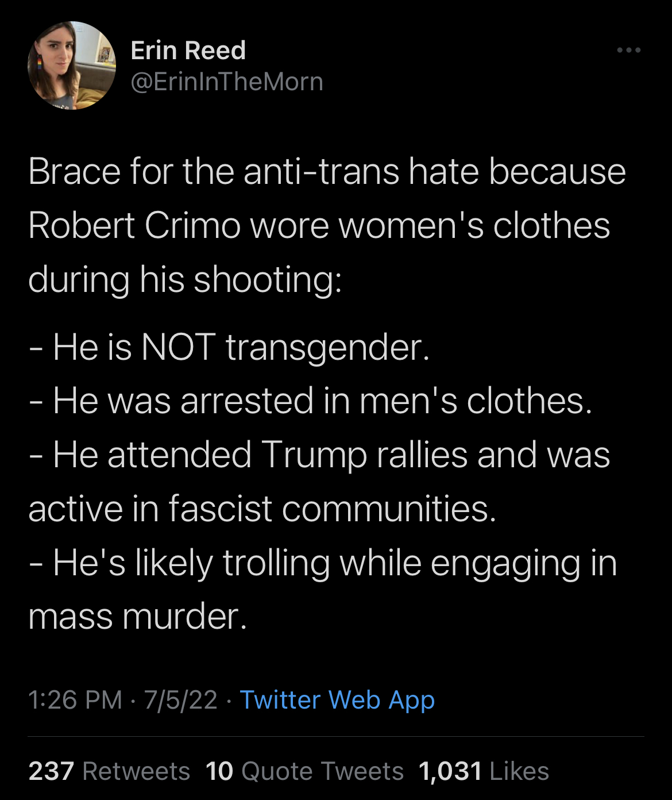Click the 7/5/22 date
Screen dimensions: 672x800
point(181,700)
